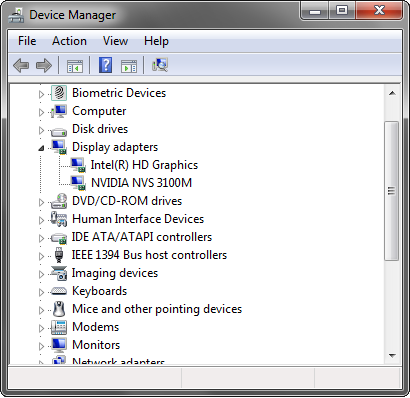The image size is (410, 398).
Task: Click the Back arrow toolbar icon
Action: [21, 65]
